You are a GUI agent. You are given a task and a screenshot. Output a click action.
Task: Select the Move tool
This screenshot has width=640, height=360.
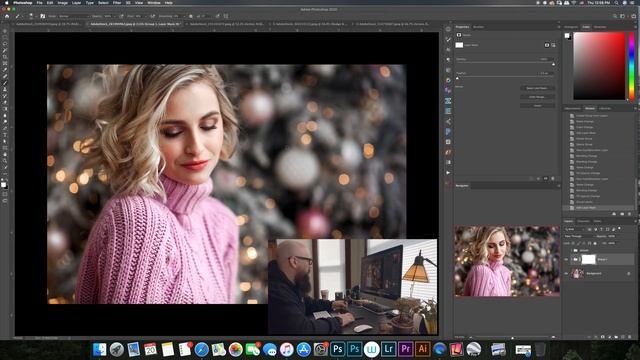tap(5, 31)
